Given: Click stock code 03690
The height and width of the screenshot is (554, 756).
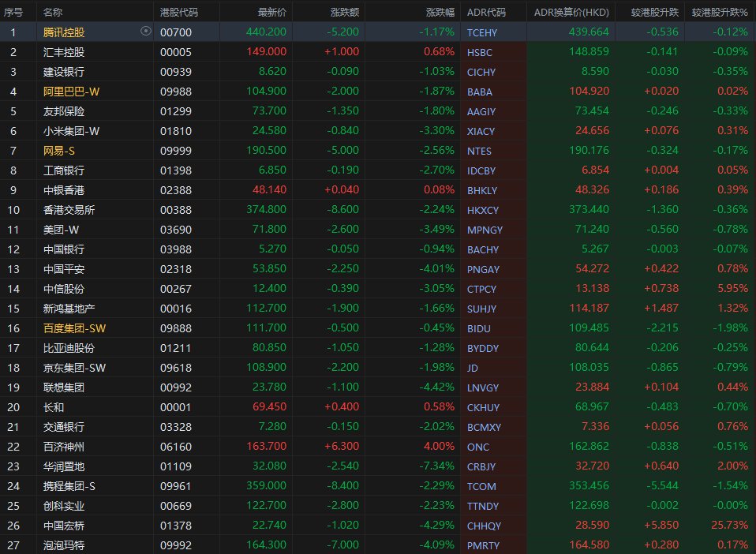Looking at the screenshot, I should click(x=175, y=230).
